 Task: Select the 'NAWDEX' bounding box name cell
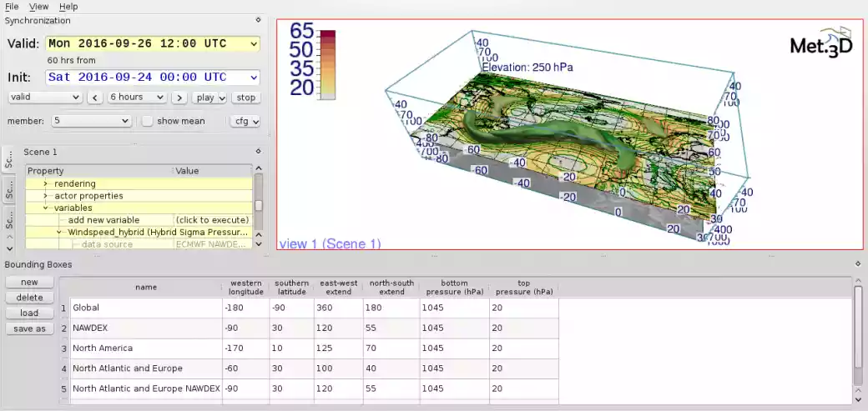tap(146, 328)
